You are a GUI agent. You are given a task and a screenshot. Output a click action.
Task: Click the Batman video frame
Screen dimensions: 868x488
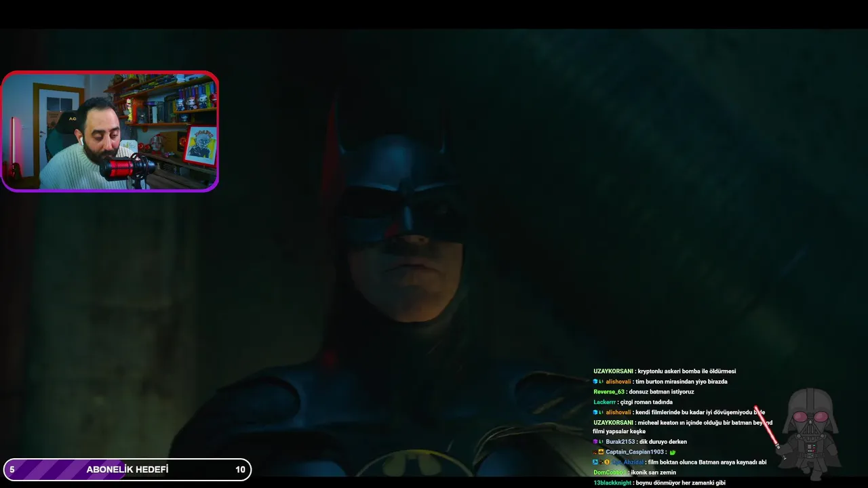tap(434, 252)
